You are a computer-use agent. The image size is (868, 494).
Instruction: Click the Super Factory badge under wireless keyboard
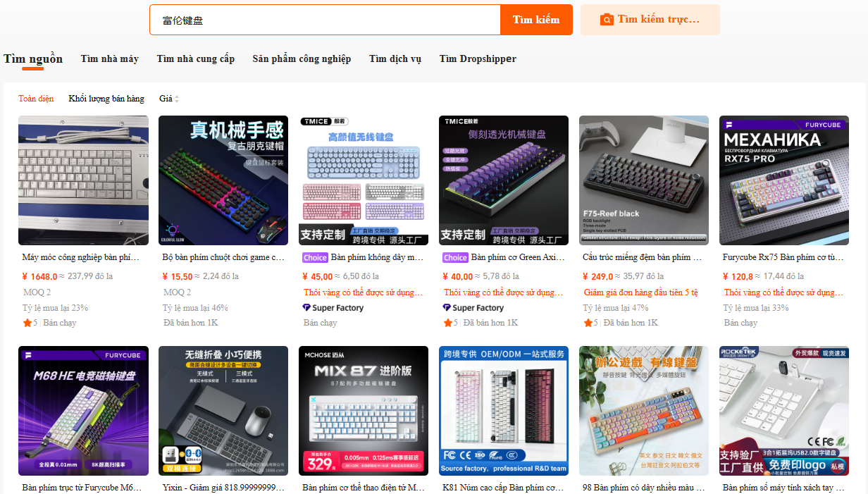[333, 308]
